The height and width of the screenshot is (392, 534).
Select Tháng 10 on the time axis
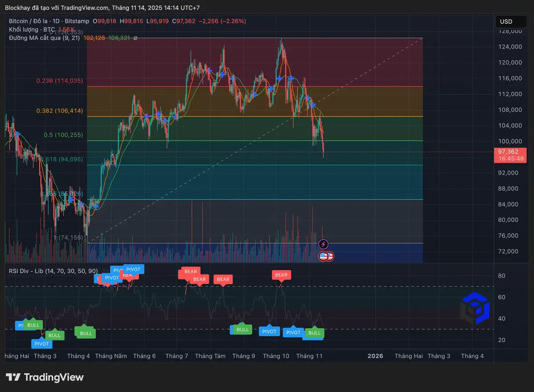click(276, 356)
